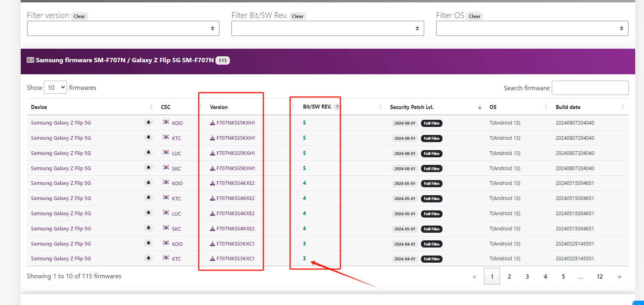Image resolution: width=644 pixels, height=305 pixels.
Task: Go to page 4 of firmwares
Action: coord(545,276)
